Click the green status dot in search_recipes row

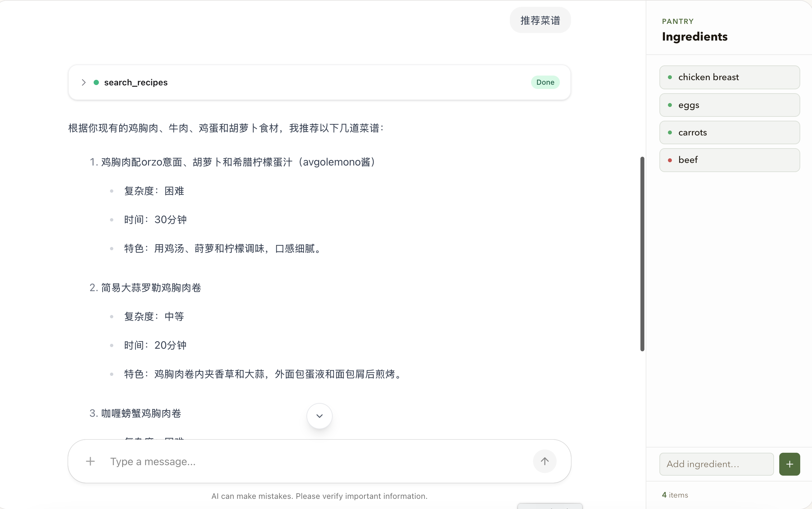[x=96, y=82]
